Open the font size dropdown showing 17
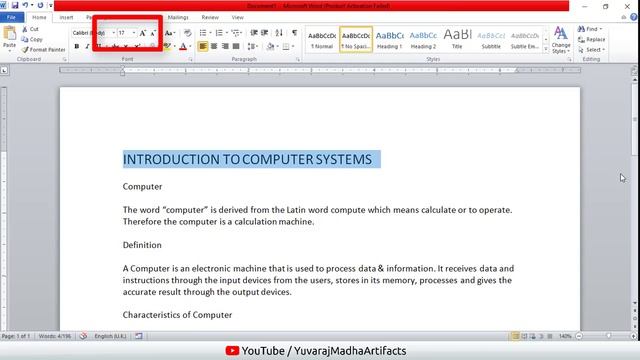 [134, 33]
